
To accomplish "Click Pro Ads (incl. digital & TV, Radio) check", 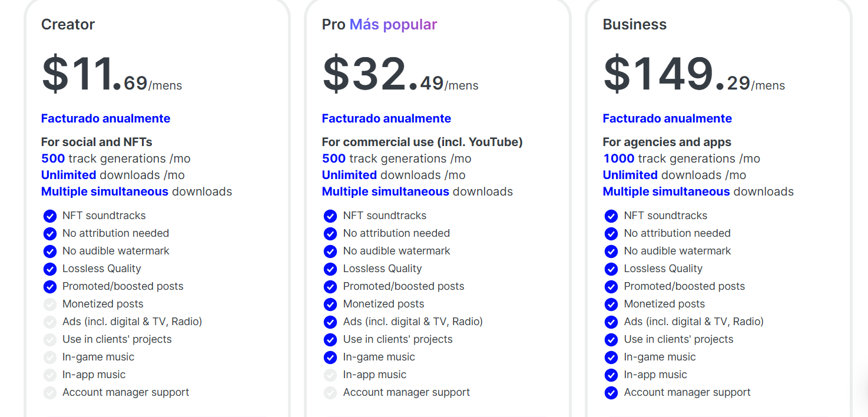I will [x=331, y=322].
